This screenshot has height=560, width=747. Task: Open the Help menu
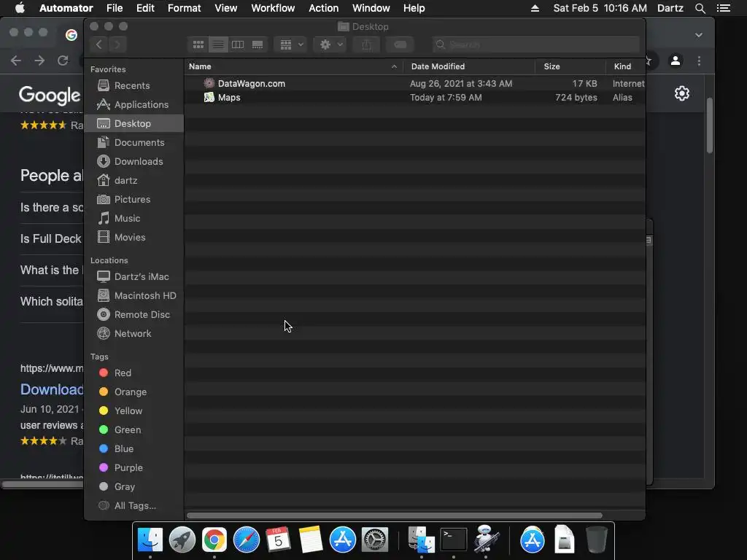click(414, 8)
